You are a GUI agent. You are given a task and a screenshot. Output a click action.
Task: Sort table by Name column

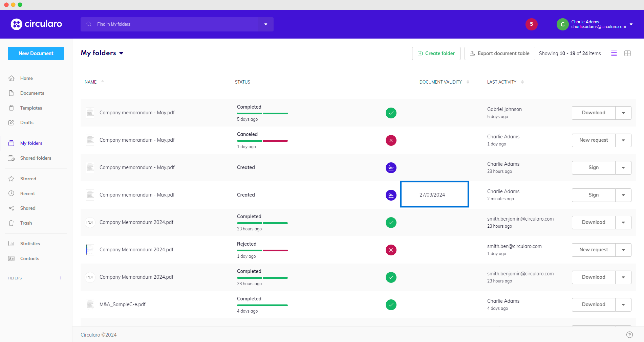coord(91,82)
